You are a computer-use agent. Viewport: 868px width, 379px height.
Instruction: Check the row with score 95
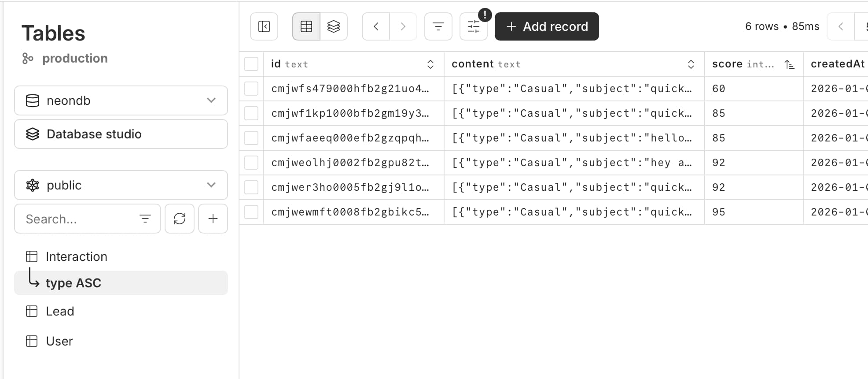[251, 212]
